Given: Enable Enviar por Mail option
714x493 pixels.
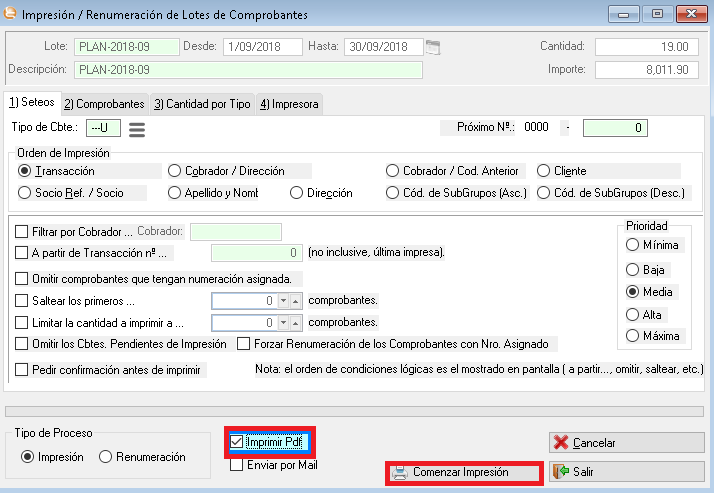Looking at the screenshot, I should [x=236, y=465].
